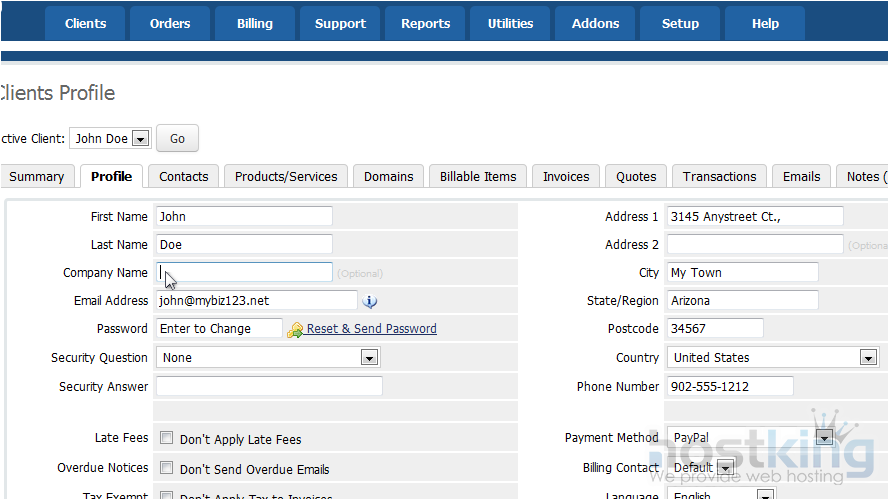Click the Go button

click(177, 139)
